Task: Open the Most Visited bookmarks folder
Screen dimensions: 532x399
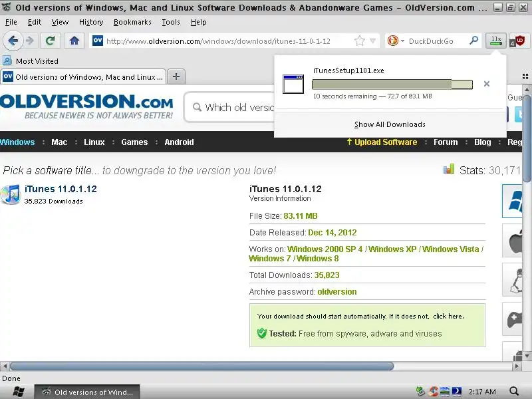Action: pos(31,61)
